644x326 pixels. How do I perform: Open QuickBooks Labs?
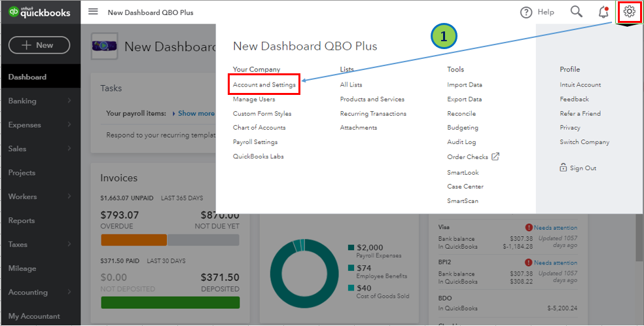click(259, 156)
